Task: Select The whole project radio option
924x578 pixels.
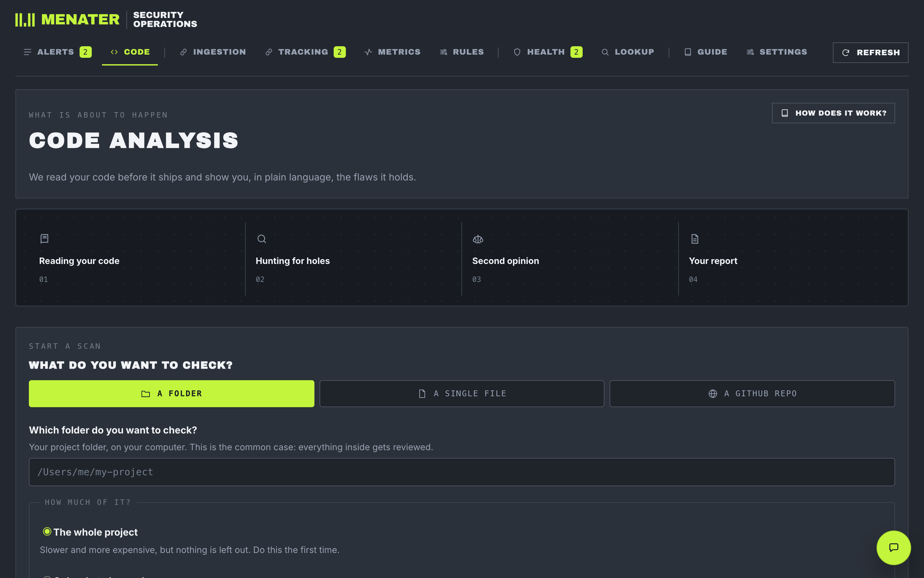Action: [47, 531]
